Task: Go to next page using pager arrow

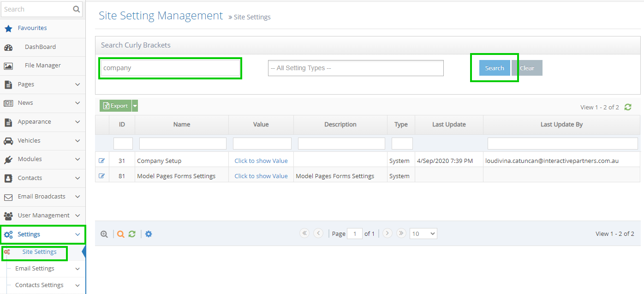Action: (388, 234)
